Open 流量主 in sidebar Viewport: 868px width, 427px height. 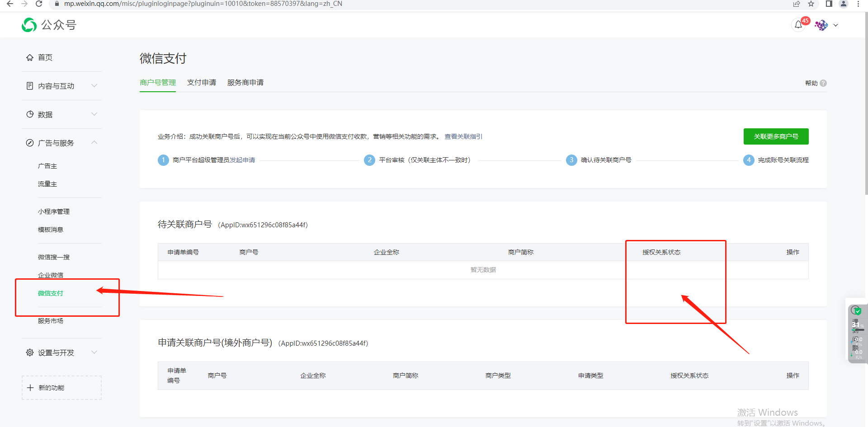tap(47, 184)
